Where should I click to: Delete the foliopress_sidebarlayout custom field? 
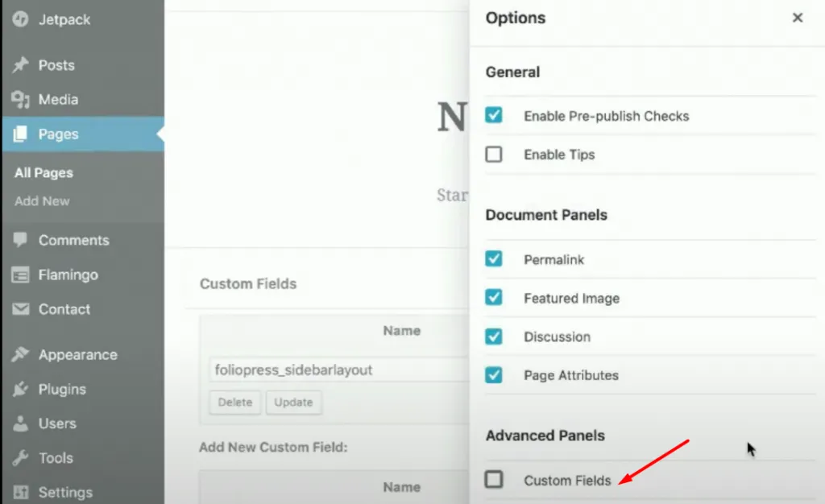click(x=235, y=402)
